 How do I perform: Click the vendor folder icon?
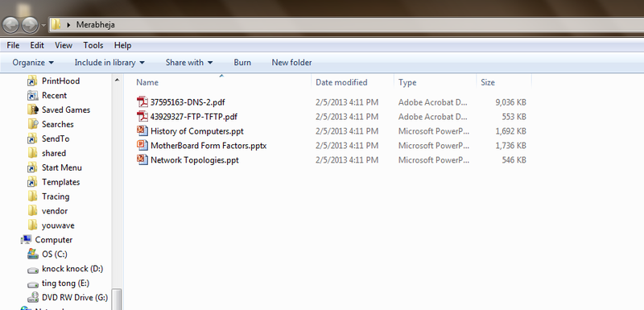pos(33,211)
